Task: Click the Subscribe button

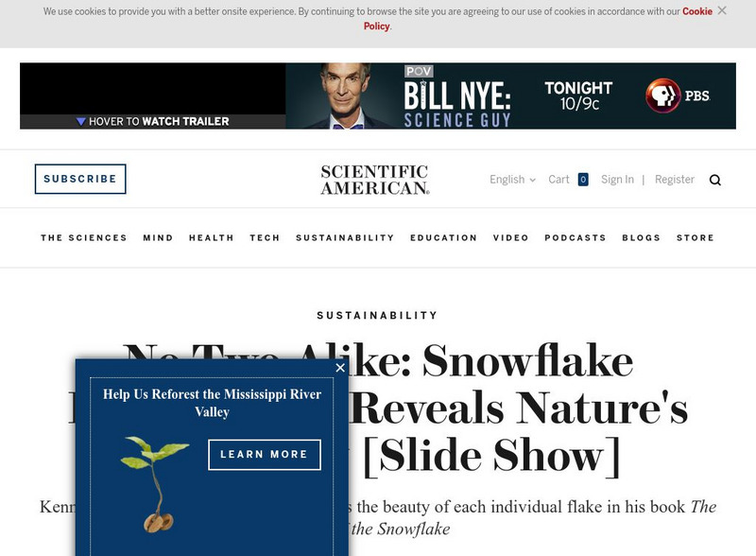Action: click(x=80, y=179)
